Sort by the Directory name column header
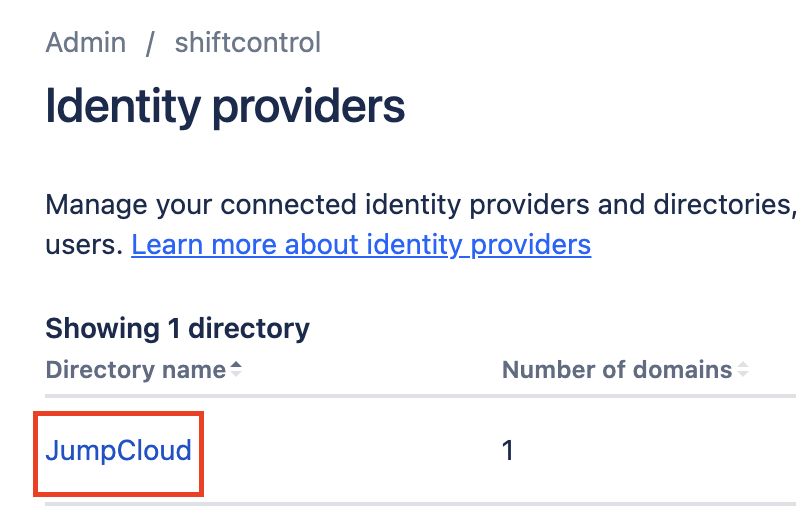Image resolution: width=796 pixels, height=520 pixels. pyautogui.click(x=136, y=370)
